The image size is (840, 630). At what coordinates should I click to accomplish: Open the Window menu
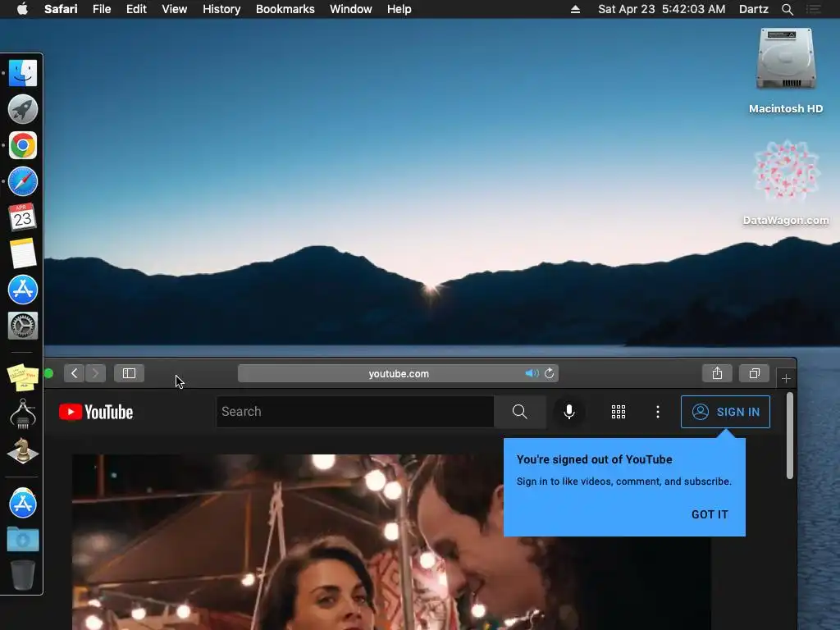pos(351,9)
